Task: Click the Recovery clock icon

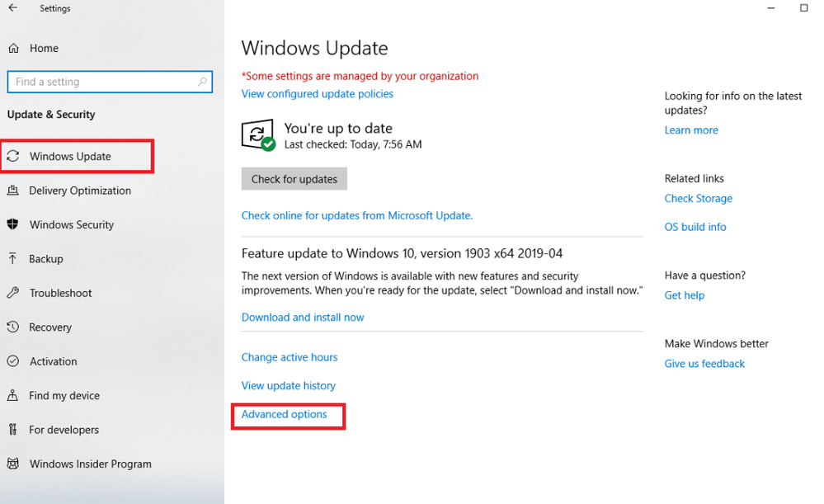Action: coord(13,327)
